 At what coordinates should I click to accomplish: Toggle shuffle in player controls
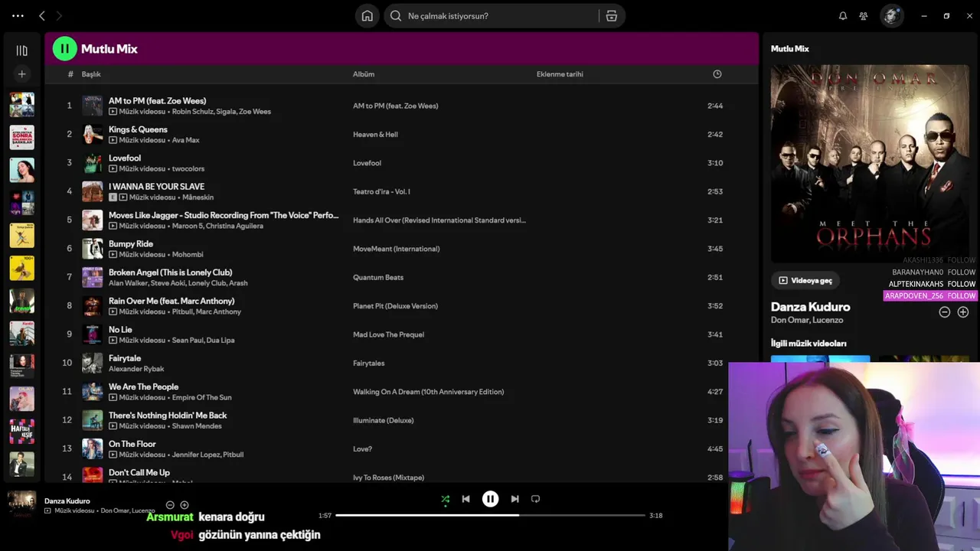[446, 499]
